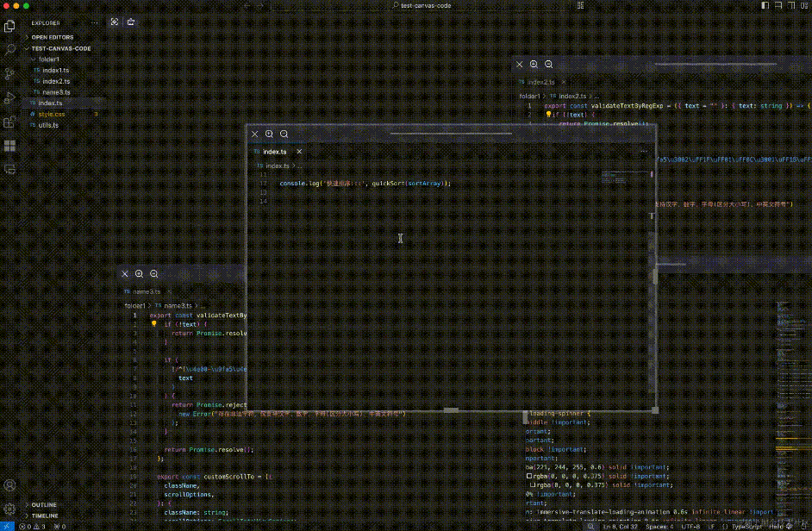Select style.css in the Explorer
The width and height of the screenshot is (812, 531).
click(x=51, y=114)
